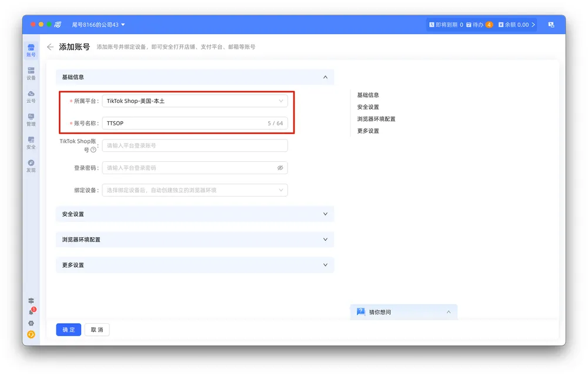Viewport: 588px width, 375px height.
Task: Open the 账号 sidebar section
Action: [x=31, y=50]
